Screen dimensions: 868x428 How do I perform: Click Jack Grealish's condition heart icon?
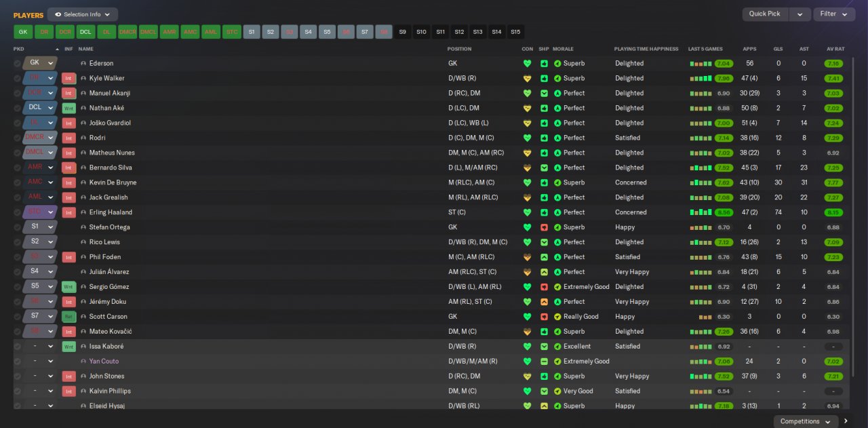pyautogui.click(x=527, y=197)
